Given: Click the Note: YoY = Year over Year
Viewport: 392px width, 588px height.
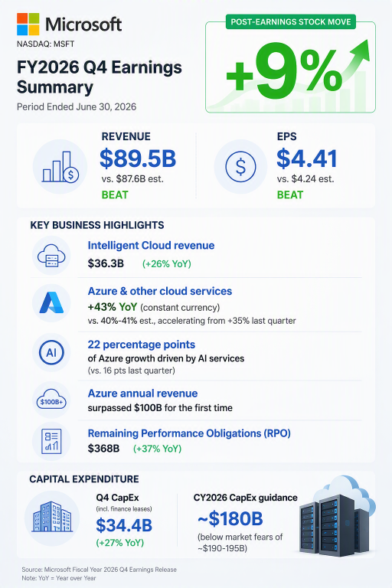Looking at the screenshot, I should coord(59,578).
